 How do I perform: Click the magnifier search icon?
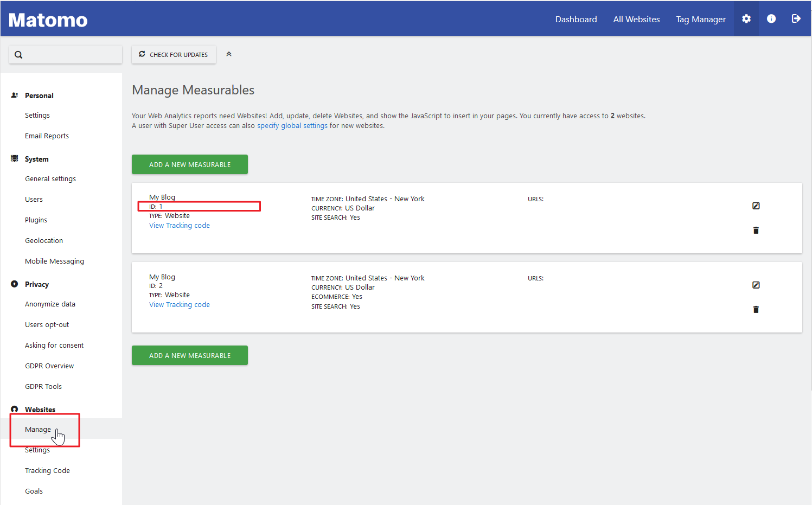pos(18,55)
